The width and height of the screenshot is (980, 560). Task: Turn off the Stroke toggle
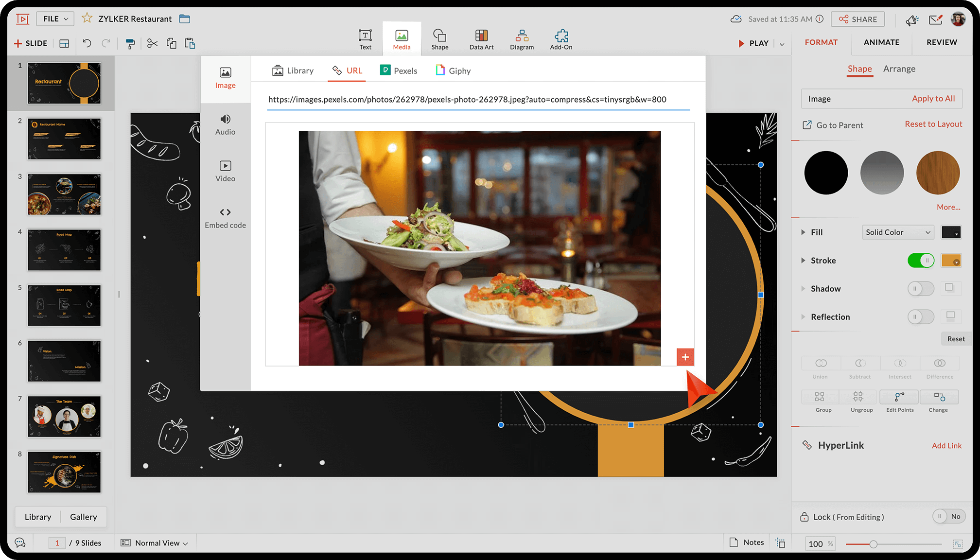[x=921, y=261]
